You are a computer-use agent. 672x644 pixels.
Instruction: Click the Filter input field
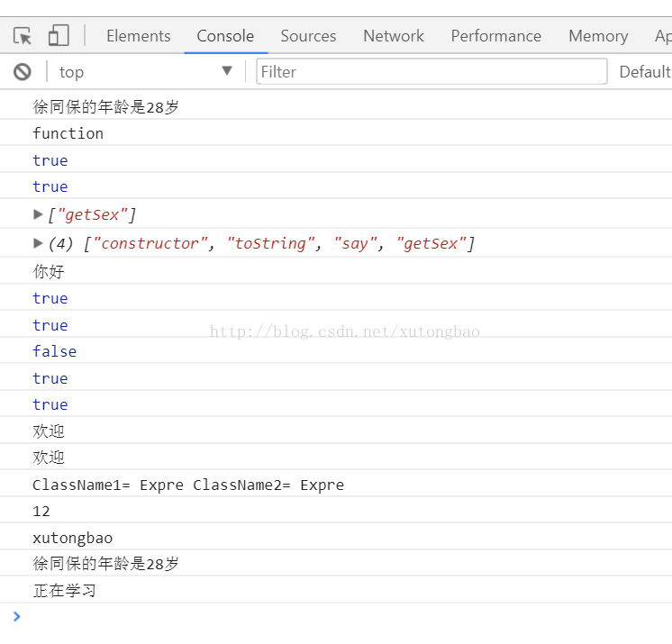(x=431, y=71)
